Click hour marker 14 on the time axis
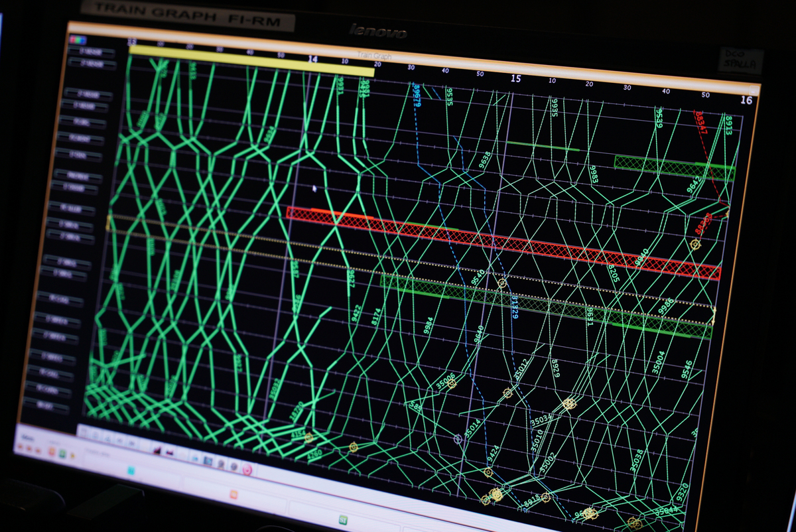The width and height of the screenshot is (796, 532). (312, 59)
